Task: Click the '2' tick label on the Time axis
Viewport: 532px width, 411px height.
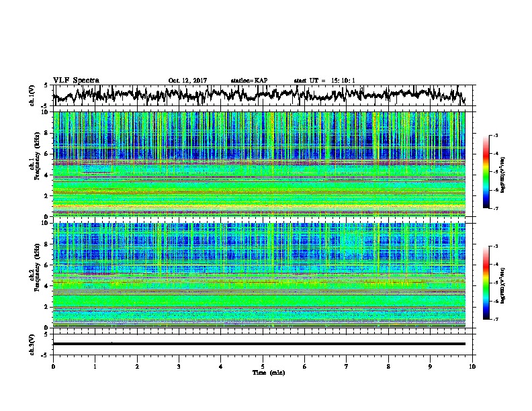Action: [137, 367]
